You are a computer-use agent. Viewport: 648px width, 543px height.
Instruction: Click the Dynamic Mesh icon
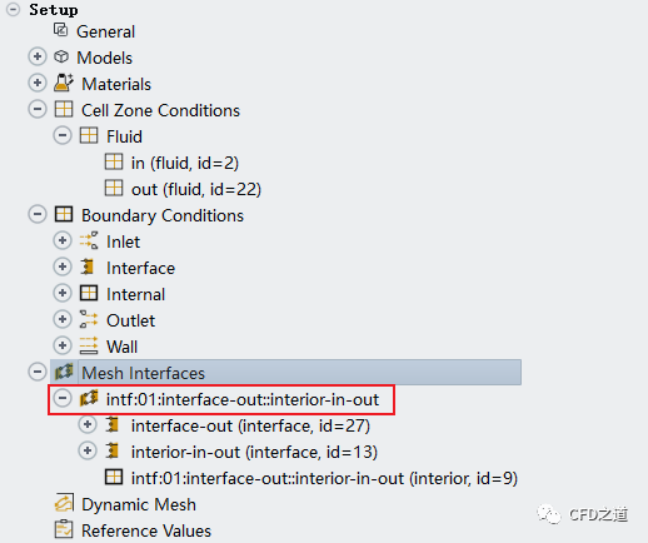point(63,504)
